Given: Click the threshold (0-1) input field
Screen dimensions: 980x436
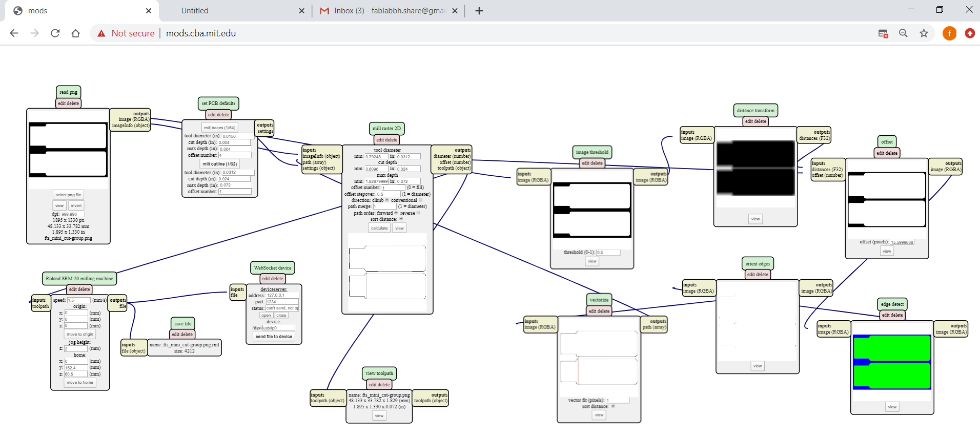Looking at the screenshot, I should tap(608, 253).
